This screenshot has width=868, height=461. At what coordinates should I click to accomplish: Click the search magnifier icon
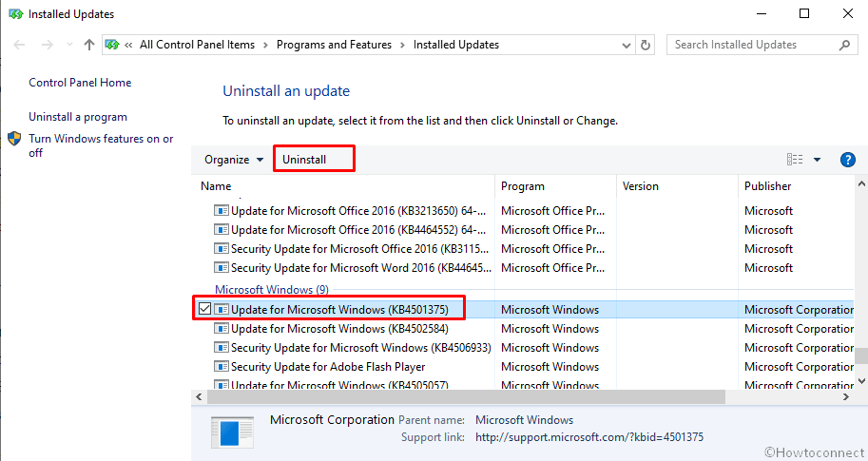click(x=844, y=45)
